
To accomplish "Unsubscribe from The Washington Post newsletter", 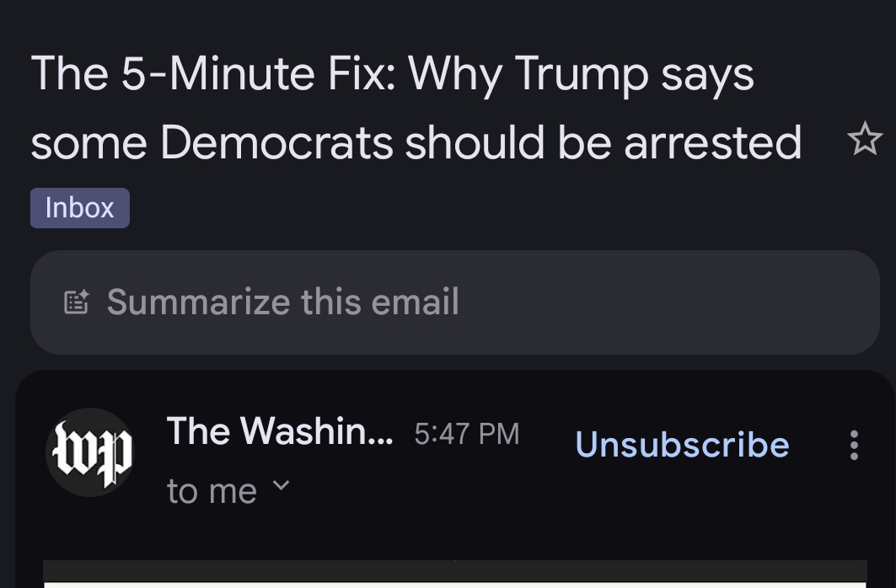I will tap(682, 445).
